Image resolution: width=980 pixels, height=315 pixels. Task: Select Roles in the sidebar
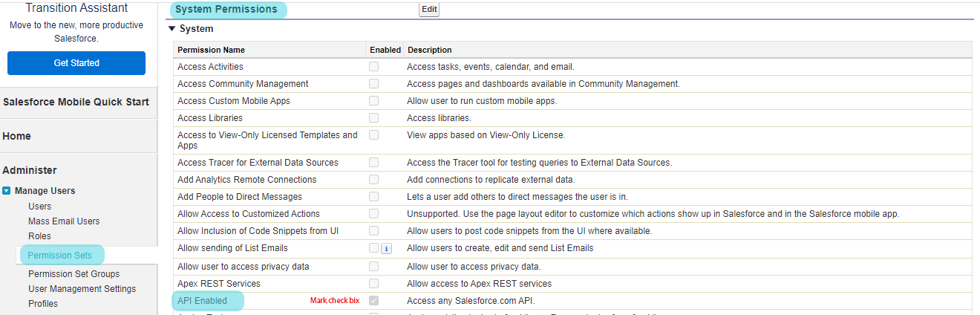(x=39, y=236)
